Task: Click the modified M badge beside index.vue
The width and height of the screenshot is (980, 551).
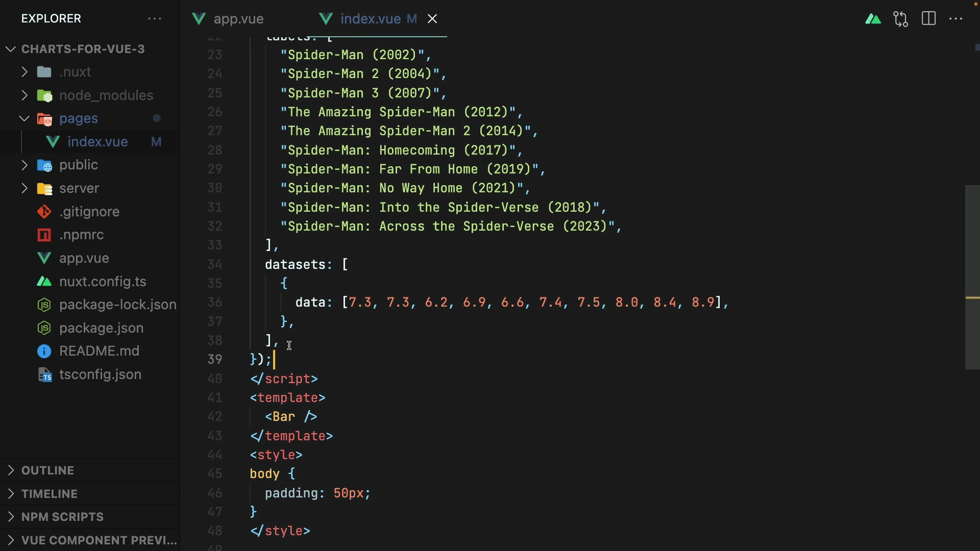Action: pos(156,142)
